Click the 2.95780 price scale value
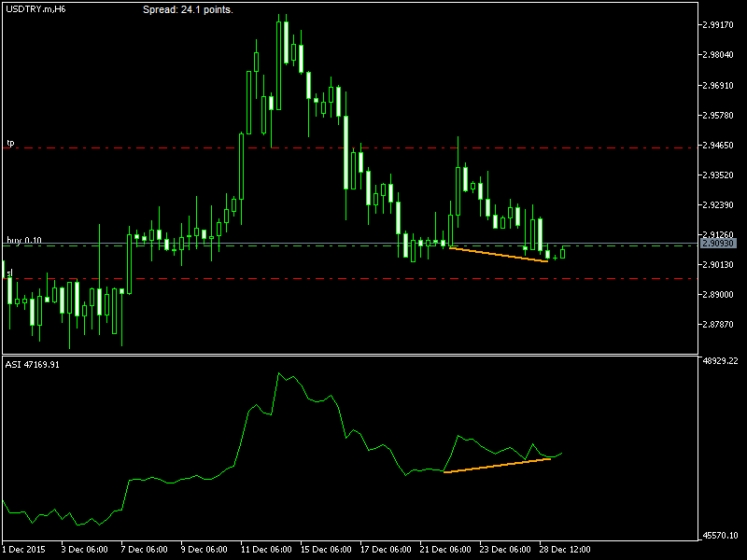This screenshot has width=747, height=560. pyautogui.click(x=718, y=115)
